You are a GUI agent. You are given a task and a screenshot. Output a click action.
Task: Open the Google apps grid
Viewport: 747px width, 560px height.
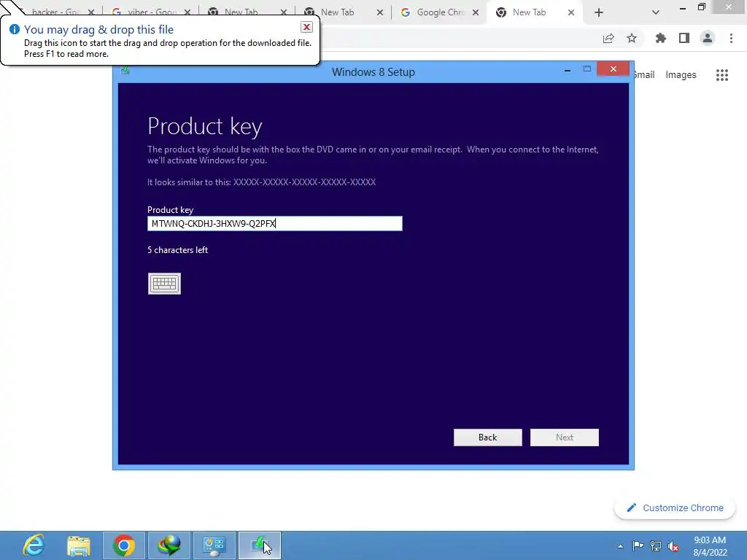tap(722, 75)
